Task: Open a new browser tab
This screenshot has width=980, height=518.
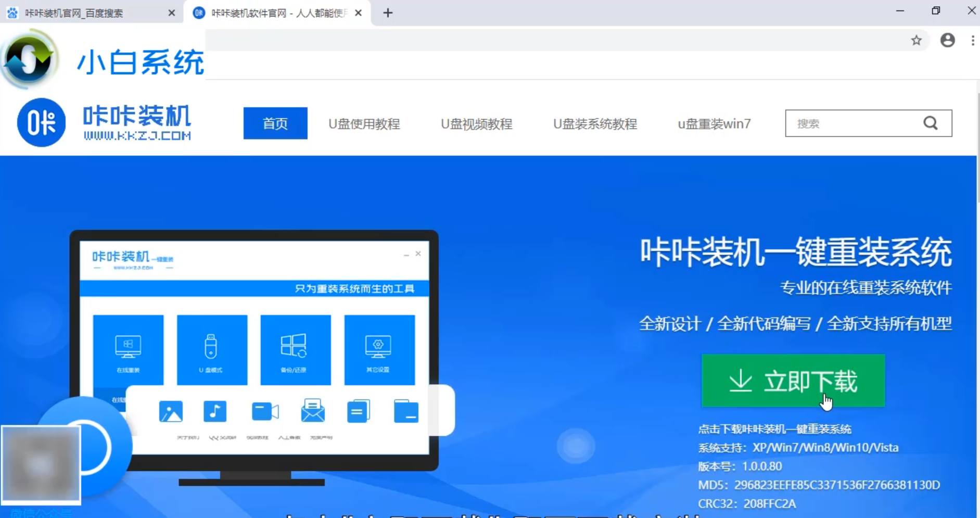Action: click(388, 13)
